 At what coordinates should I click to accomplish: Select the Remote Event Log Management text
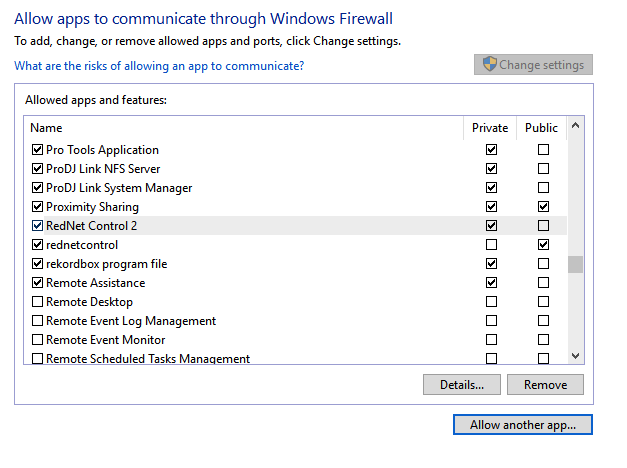point(131,320)
